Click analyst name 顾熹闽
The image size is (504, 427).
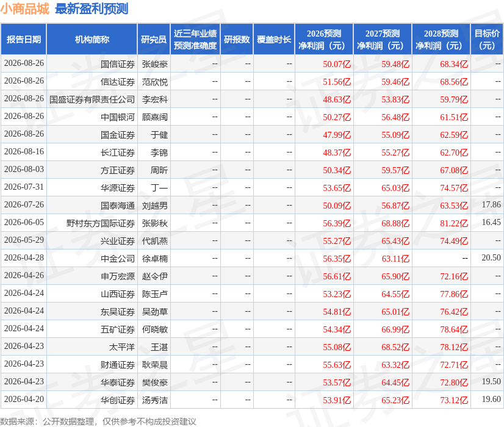(x=155, y=117)
